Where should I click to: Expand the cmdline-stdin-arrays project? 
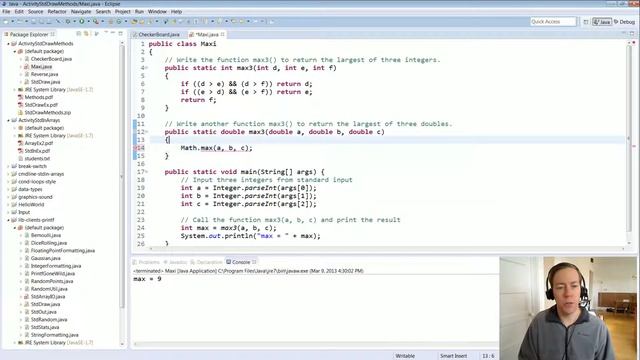[x=8, y=174]
